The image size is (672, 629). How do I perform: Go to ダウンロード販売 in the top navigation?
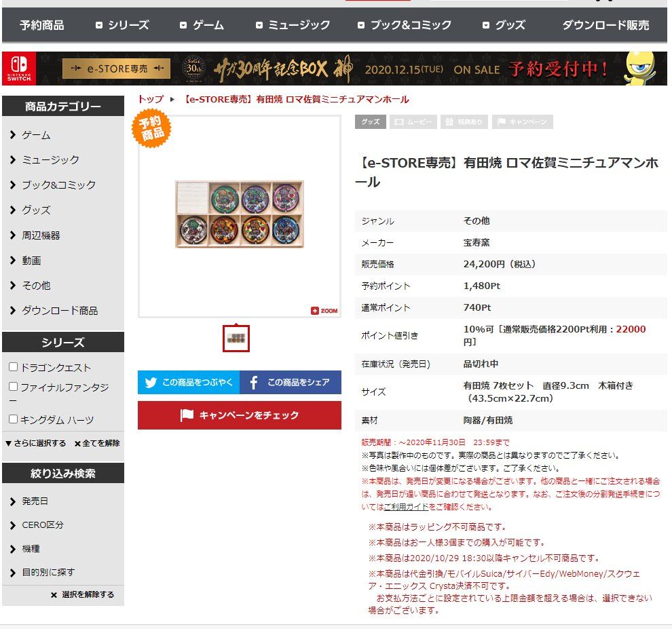click(x=605, y=25)
